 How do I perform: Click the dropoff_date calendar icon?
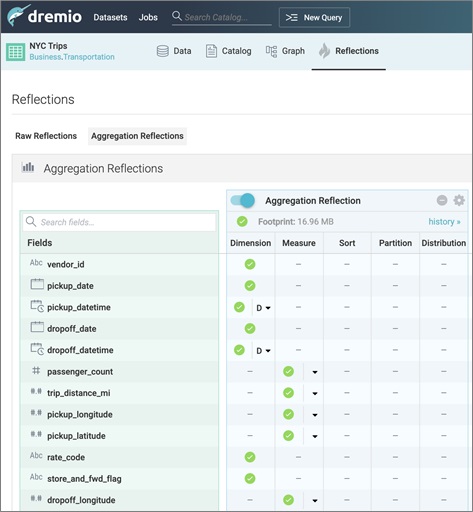(x=37, y=327)
